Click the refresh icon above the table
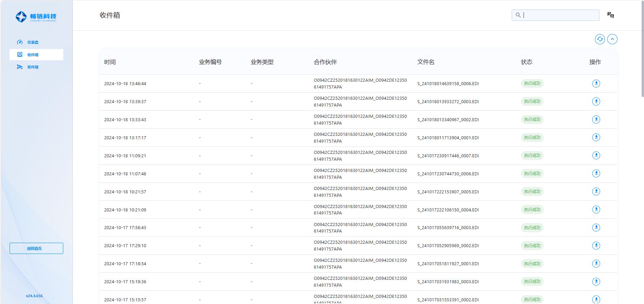The image size is (644, 304). (x=600, y=39)
